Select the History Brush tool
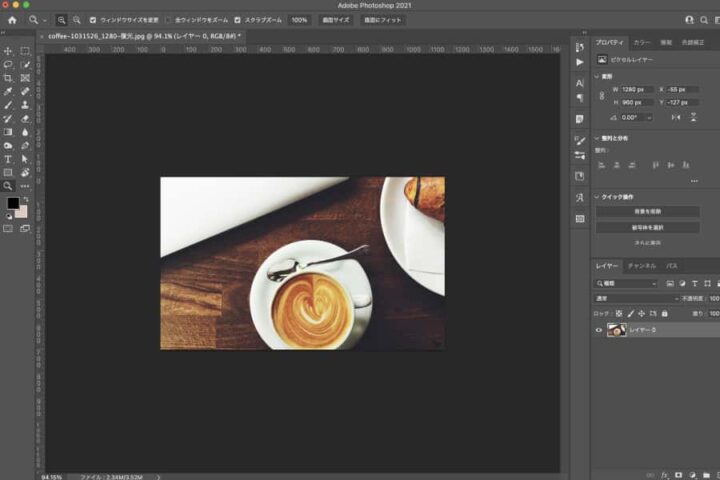Screen dimensions: 720x480 point(8,119)
